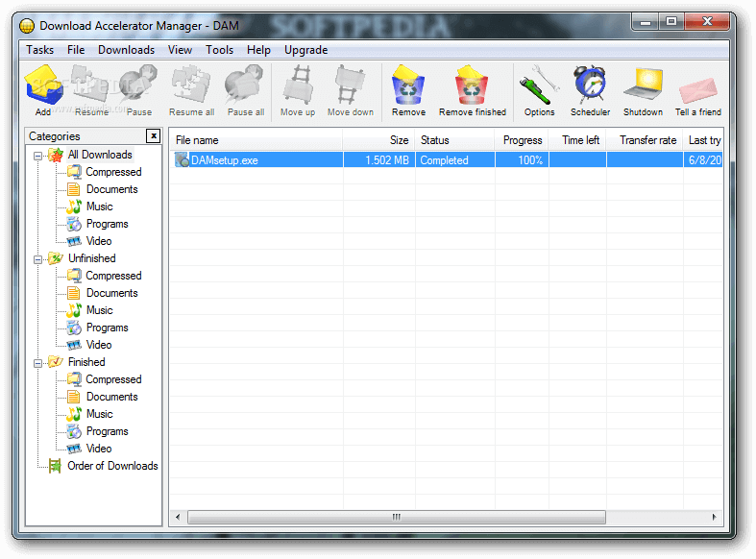Click the Finished folder icon

[56, 362]
